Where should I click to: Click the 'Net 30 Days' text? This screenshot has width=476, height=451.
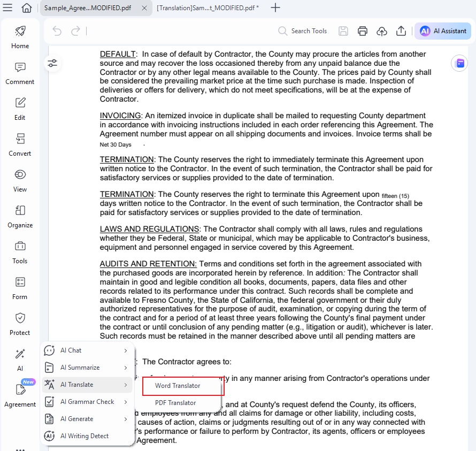116,144
